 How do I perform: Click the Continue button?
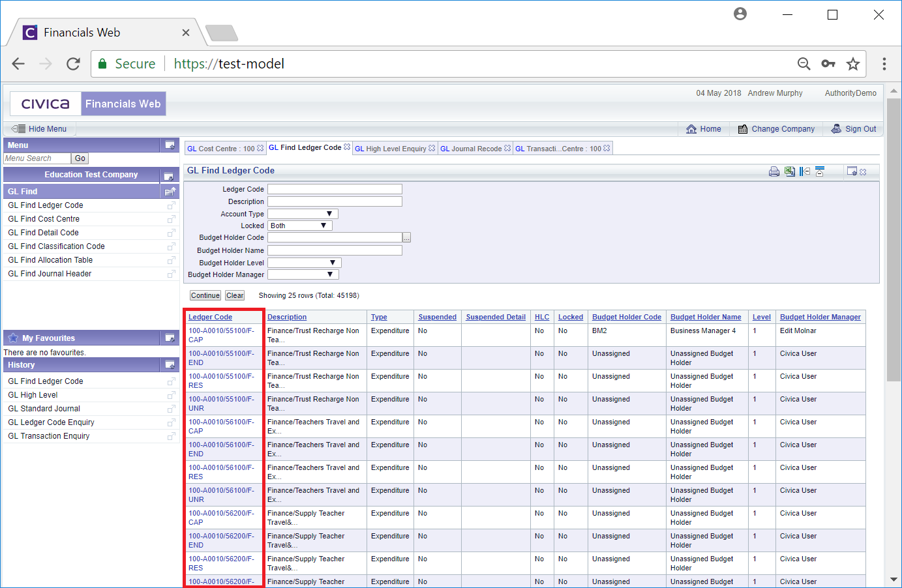(x=205, y=295)
